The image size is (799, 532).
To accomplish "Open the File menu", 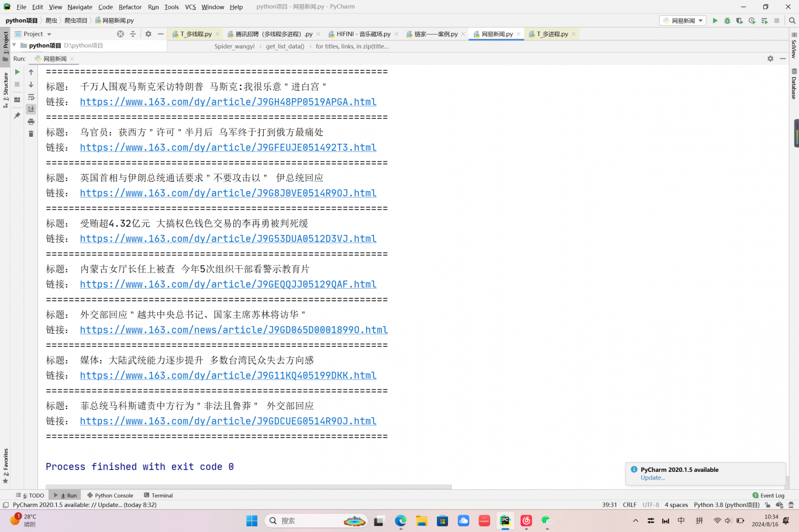I will coord(21,7).
